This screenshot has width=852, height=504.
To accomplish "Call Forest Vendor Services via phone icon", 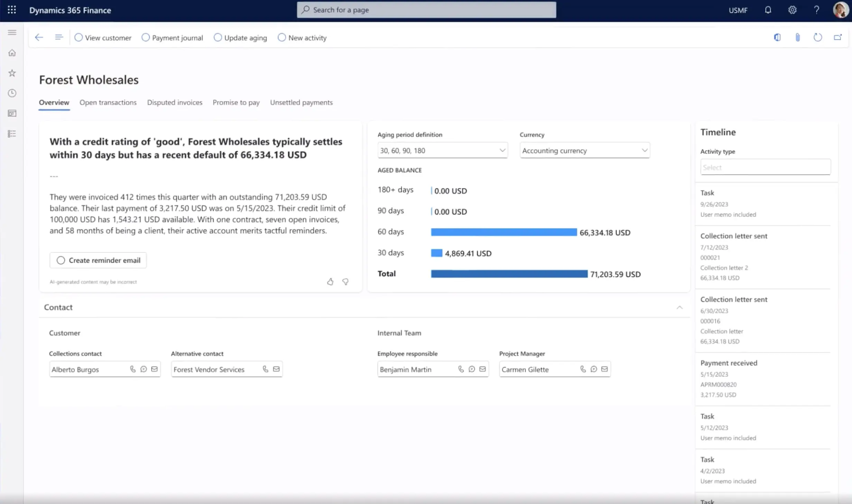I will pos(266,369).
